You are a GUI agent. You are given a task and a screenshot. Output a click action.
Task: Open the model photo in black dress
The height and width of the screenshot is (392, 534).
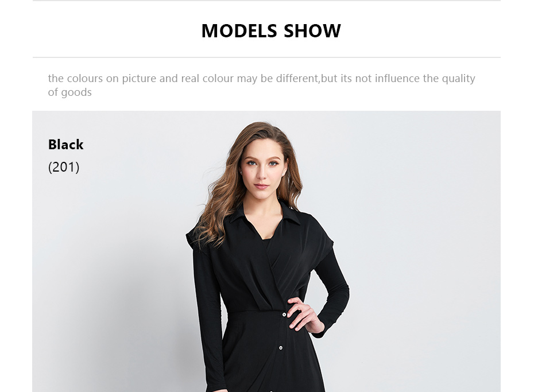coord(266,251)
